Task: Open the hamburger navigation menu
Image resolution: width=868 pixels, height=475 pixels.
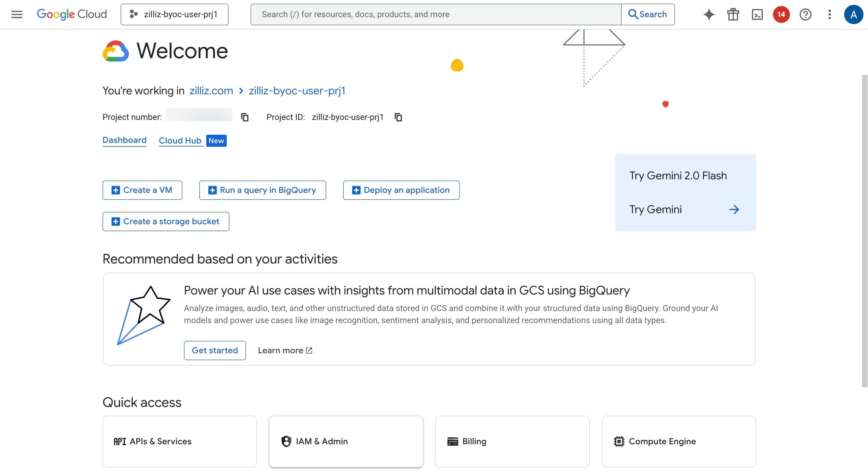Action: 17,14
